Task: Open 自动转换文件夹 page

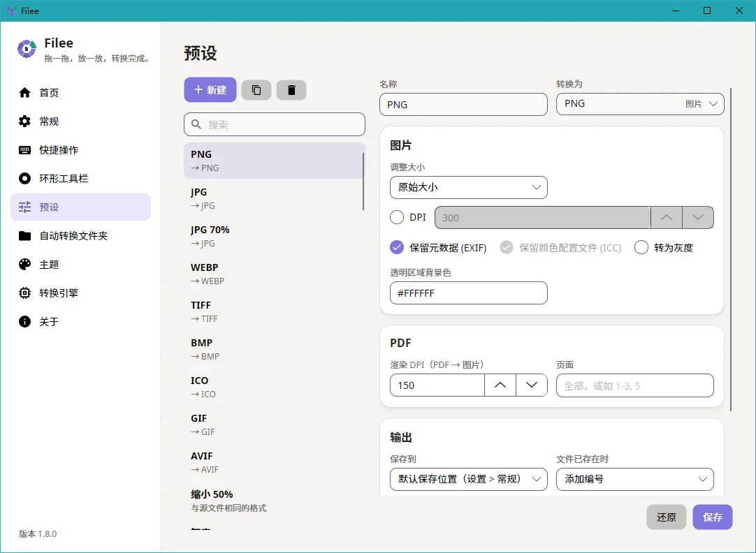Action: (80, 235)
